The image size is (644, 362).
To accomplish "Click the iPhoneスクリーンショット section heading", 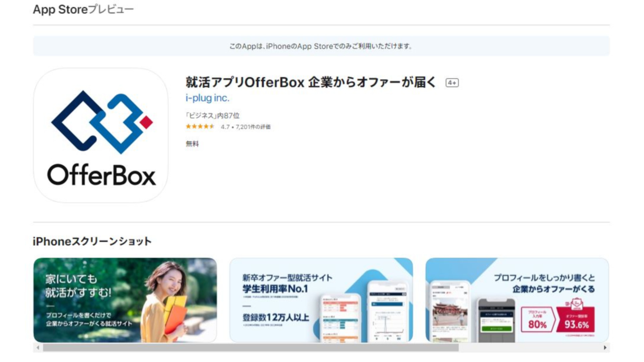I will click(x=92, y=241).
